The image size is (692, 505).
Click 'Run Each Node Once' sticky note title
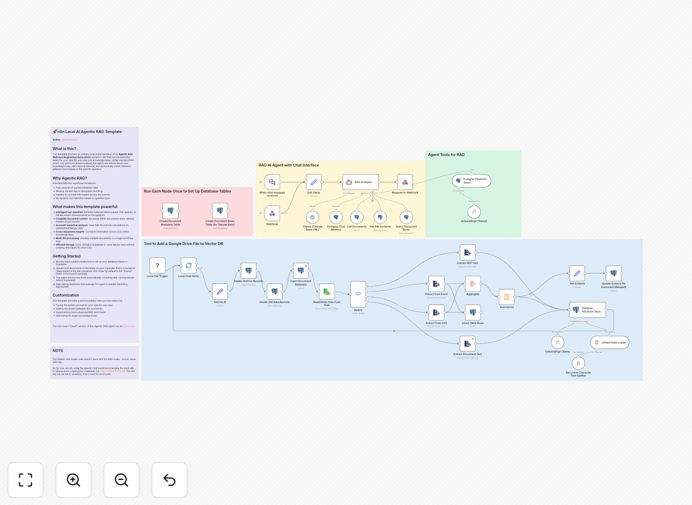tap(188, 191)
